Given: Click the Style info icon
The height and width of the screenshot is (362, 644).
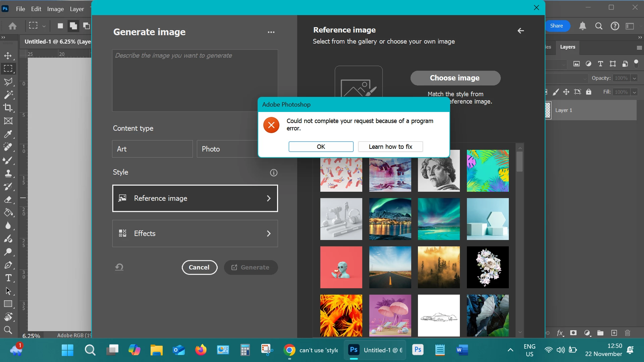Looking at the screenshot, I should tap(273, 173).
